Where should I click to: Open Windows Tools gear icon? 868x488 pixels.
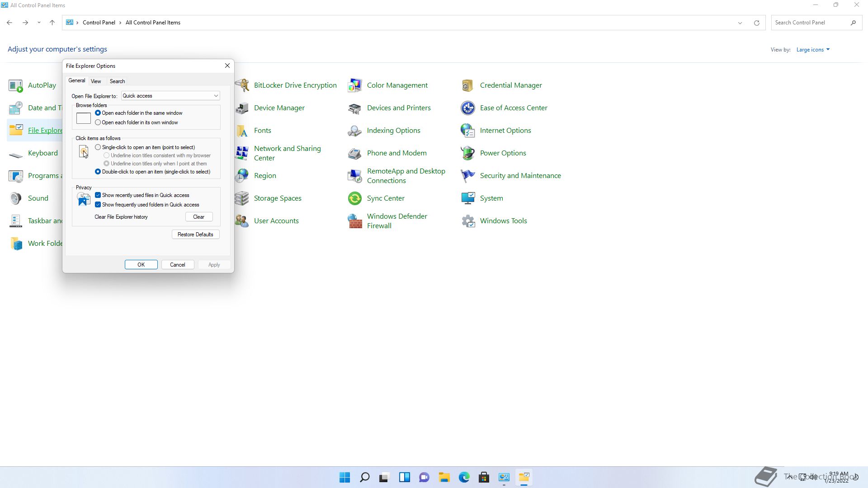pyautogui.click(x=468, y=221)
